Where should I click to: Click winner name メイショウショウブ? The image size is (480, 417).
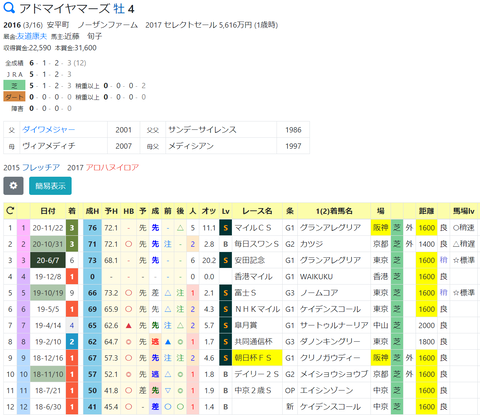click(x=334, y=374)
